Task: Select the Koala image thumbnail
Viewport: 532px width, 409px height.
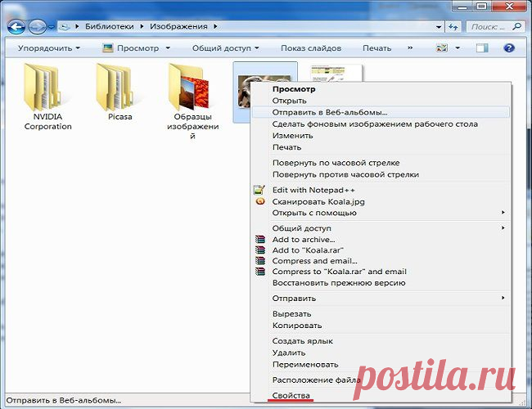Action: pyautogui.click(x=242, y=92)
